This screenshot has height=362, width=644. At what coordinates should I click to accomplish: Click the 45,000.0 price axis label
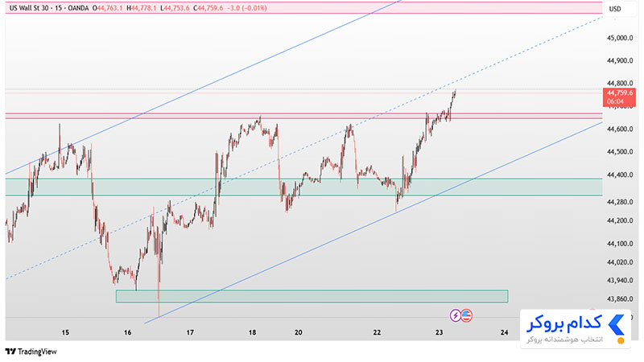pos(620,38)
